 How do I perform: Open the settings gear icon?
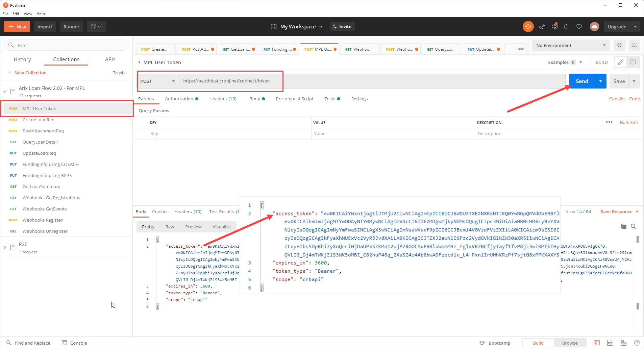coord(555,27)
